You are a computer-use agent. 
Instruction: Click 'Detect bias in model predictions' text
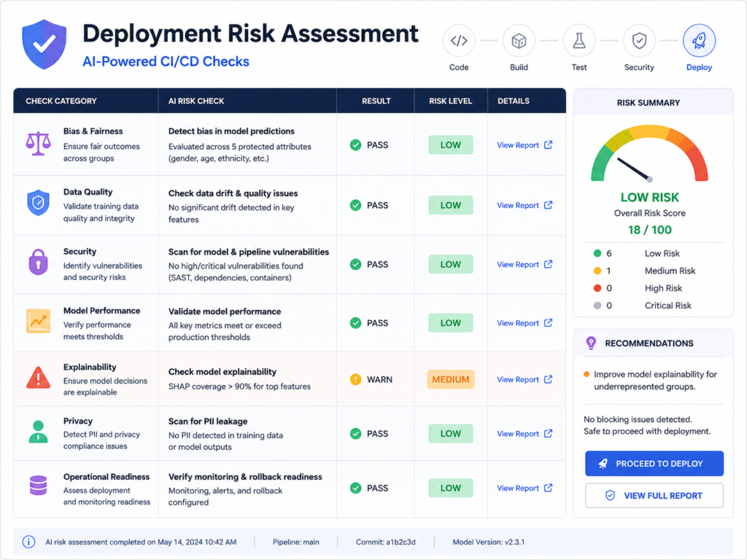click(231, 131)
